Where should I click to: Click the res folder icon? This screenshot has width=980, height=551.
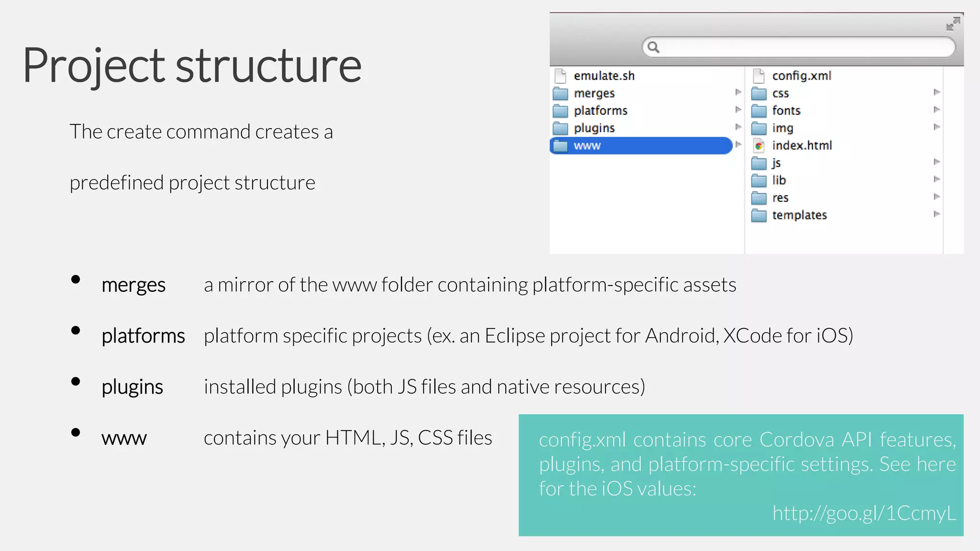tap(759, 198)
